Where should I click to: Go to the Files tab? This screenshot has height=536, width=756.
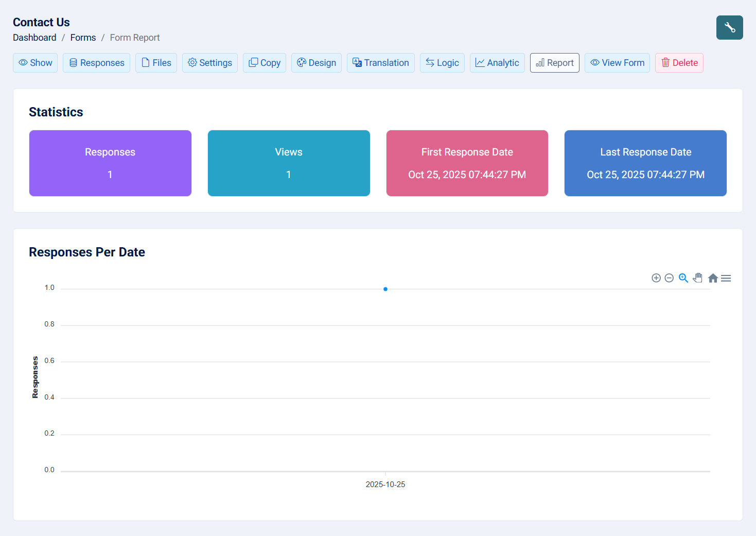click(156, 63)
